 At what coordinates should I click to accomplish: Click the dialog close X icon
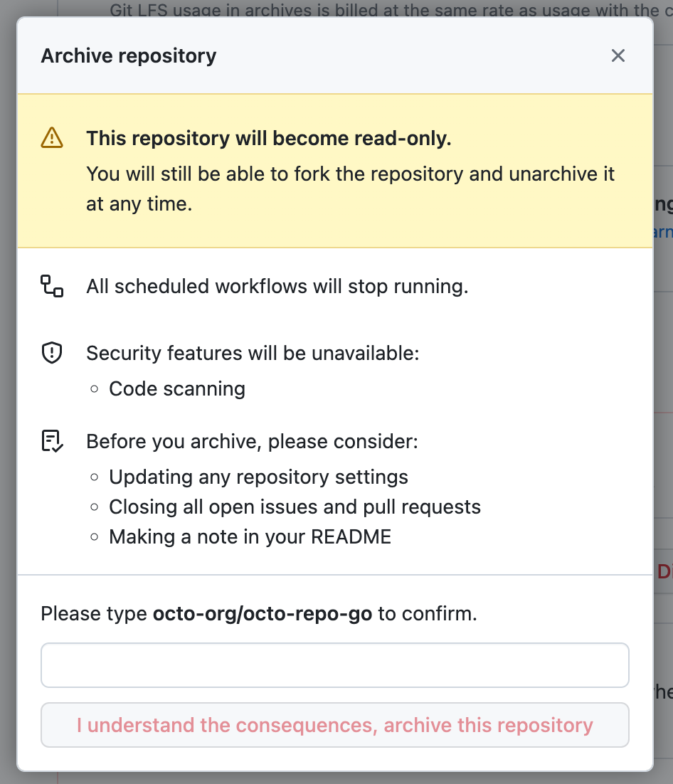click(618, 55)
